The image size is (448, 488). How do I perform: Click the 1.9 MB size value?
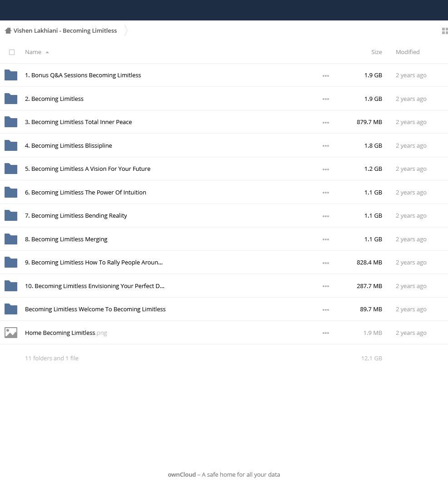click(373, 333)
